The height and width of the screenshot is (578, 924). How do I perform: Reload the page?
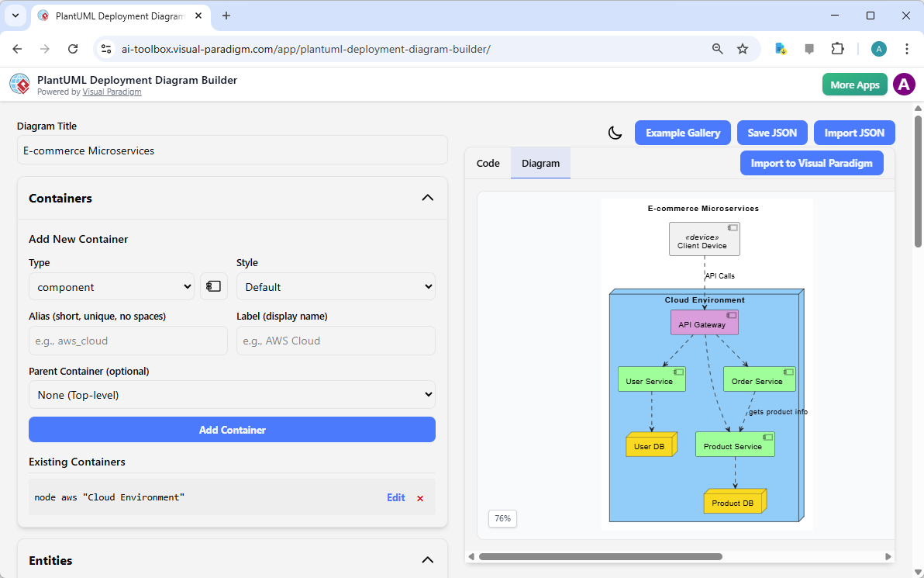tap(74, 48)
